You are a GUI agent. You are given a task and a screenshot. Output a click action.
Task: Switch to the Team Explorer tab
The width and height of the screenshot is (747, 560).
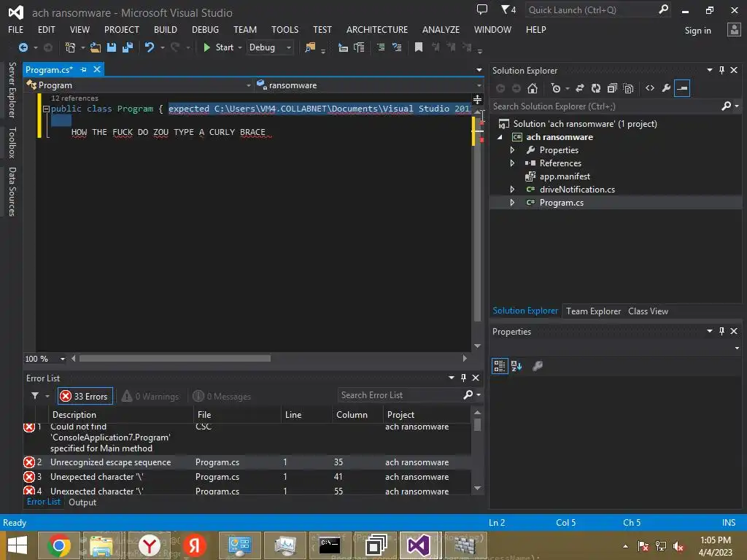point(593,311)
